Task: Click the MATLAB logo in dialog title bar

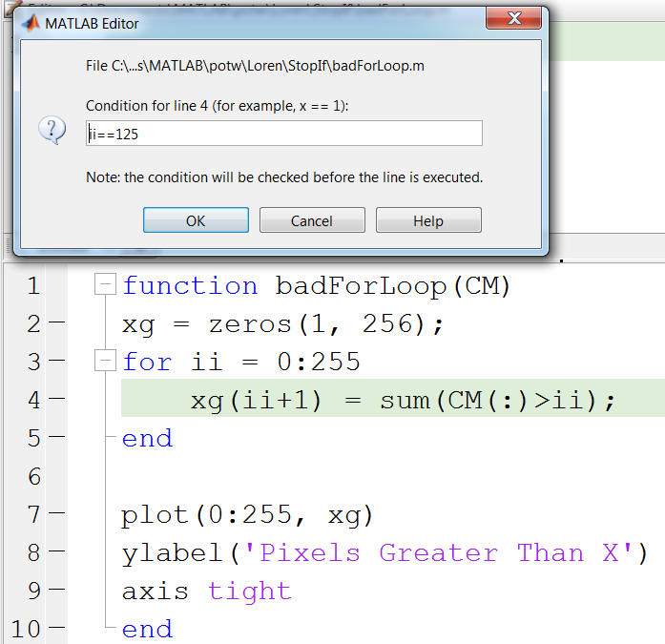Action: point(31,23)
